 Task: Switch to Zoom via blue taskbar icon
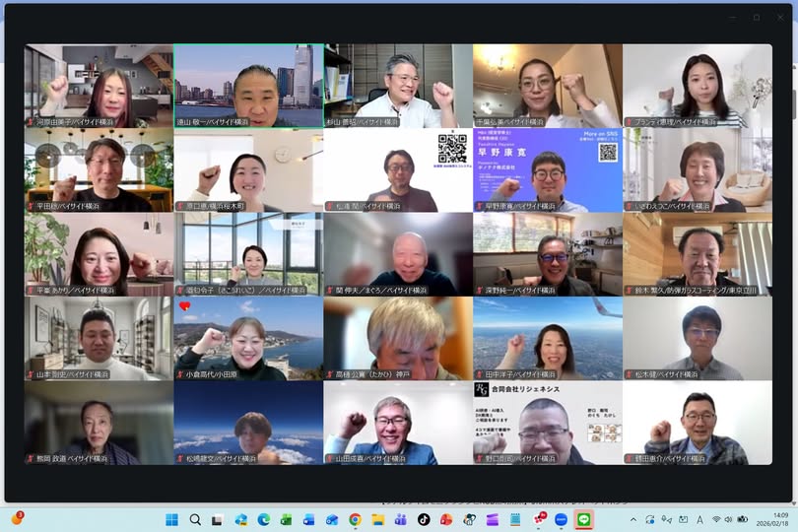click(561, 519)
